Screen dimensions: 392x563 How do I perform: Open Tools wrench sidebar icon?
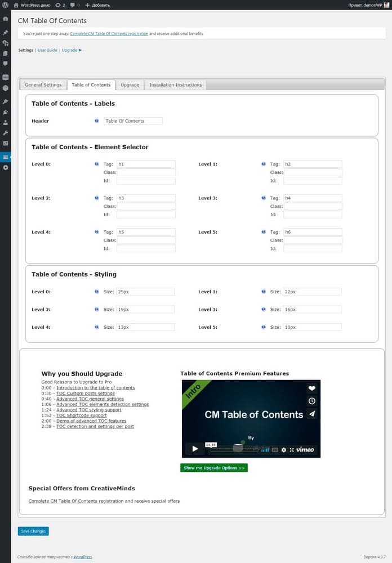coord(6,133)
